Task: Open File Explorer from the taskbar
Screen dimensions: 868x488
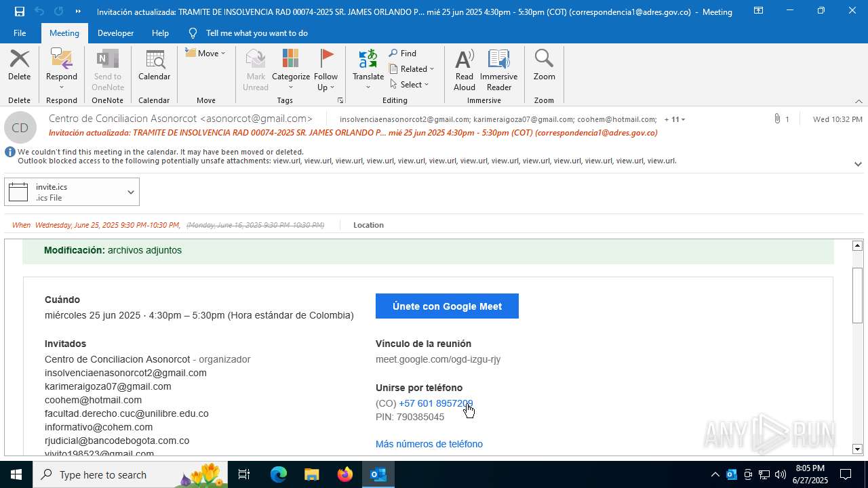Action: pyautogui.click(x=312, y=474)
